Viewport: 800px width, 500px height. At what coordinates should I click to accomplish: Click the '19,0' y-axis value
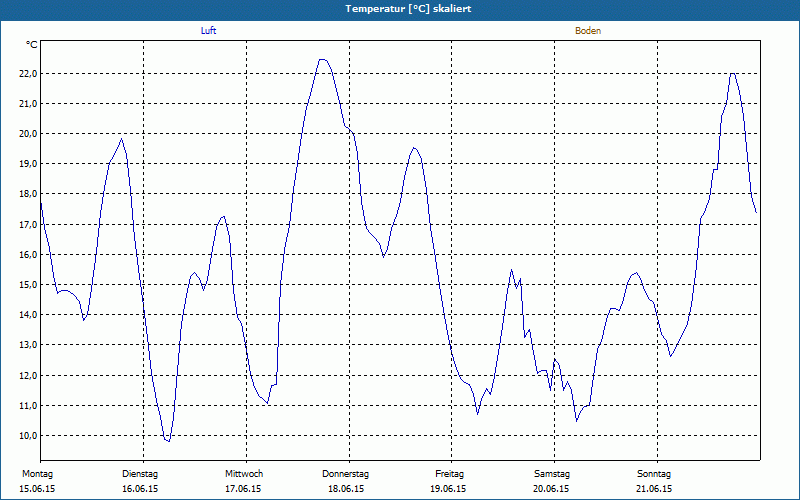pyautogui.click(x=28, y=164)
